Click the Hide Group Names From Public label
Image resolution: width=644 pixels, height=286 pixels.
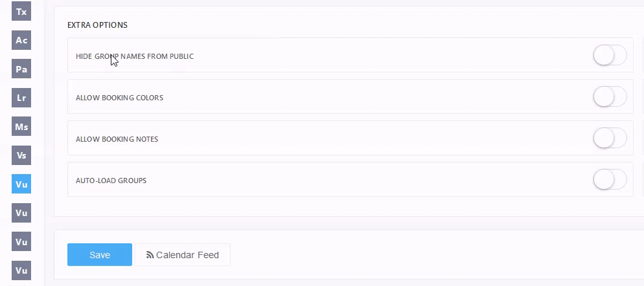click(x=135, y=56)
